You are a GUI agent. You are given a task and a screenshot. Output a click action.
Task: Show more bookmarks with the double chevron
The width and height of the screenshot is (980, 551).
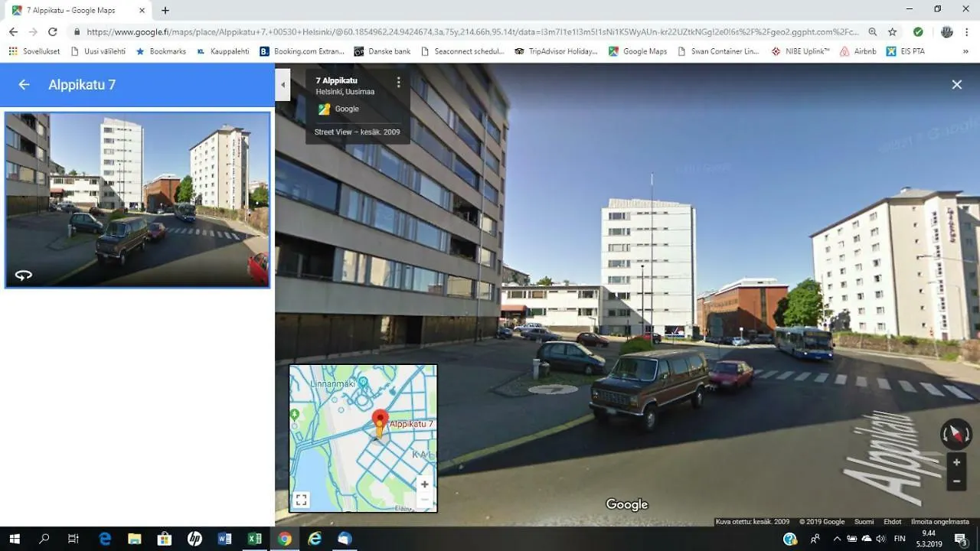[965, 51]
